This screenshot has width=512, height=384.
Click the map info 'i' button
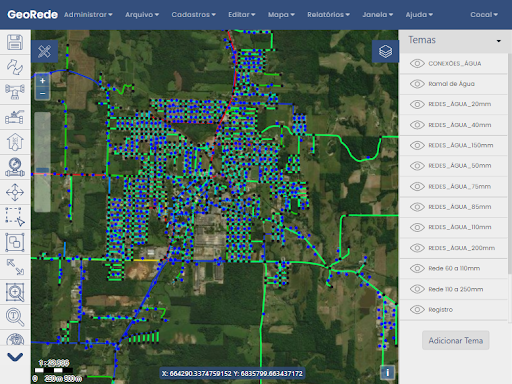point(387,372)
